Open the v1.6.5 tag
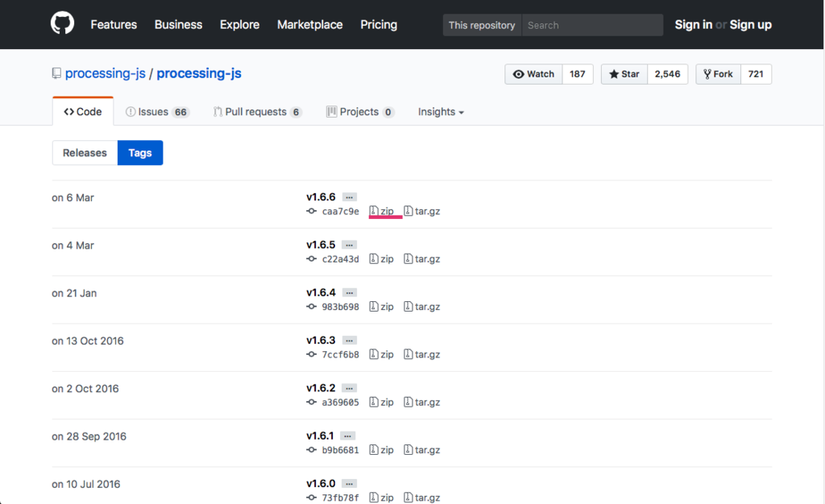This screenshot has width=825, height=504. click(321, 245)
